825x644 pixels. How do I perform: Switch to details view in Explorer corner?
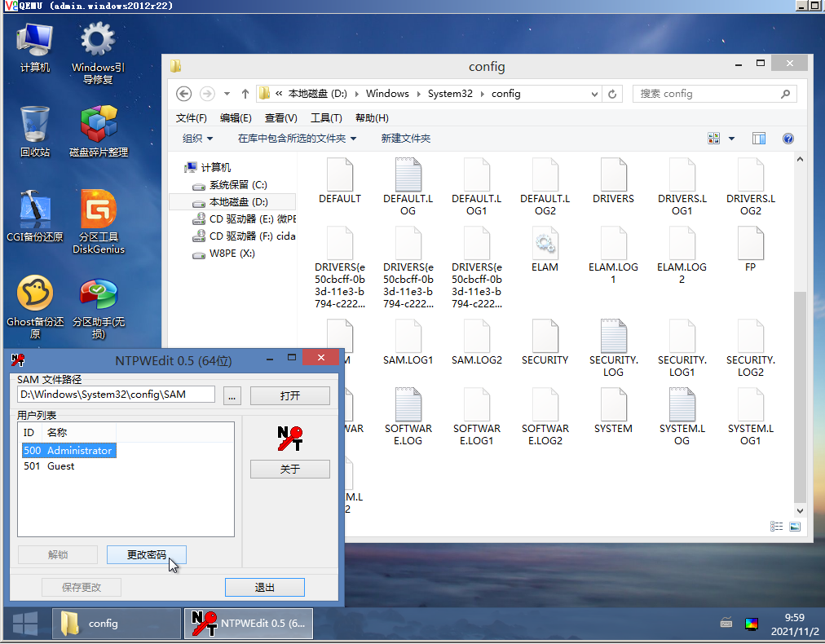(x=777, y=527)
